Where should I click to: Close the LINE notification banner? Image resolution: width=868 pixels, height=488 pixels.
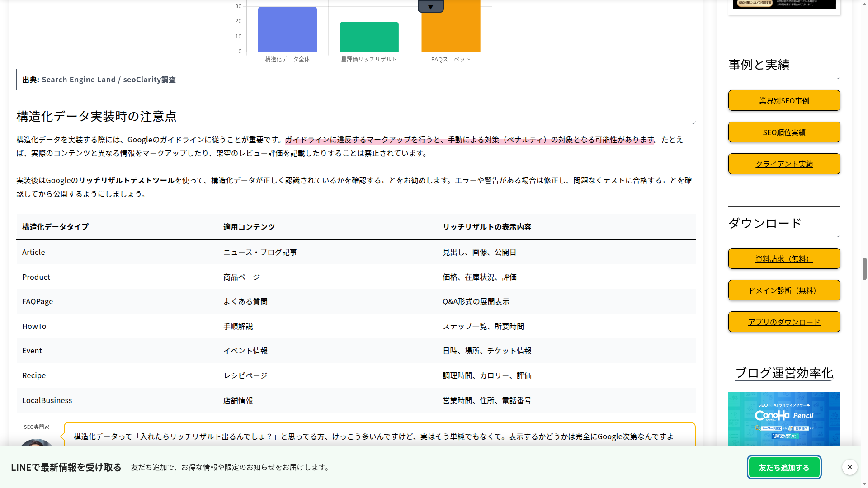[850, 467]
